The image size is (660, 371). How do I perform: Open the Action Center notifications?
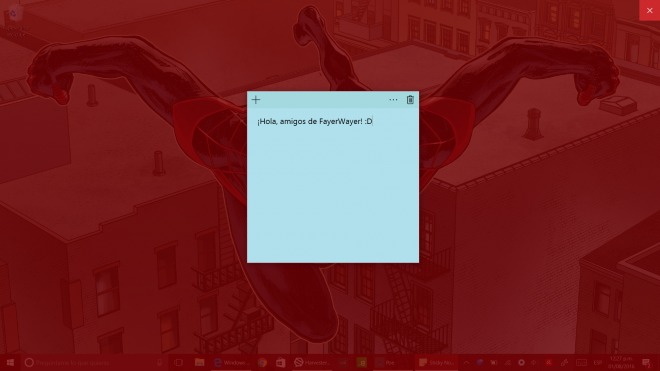tap(647, 363)
